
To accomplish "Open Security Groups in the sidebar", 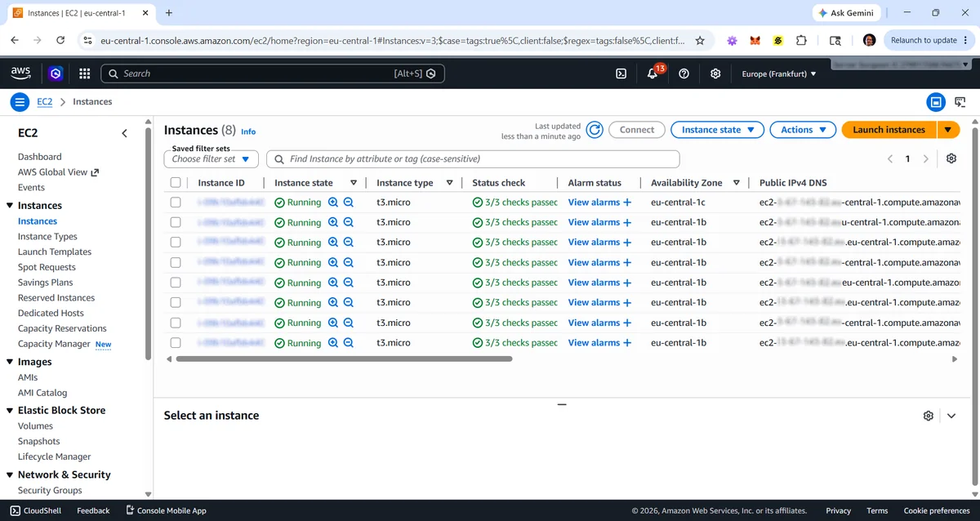I will pos(50,491).
